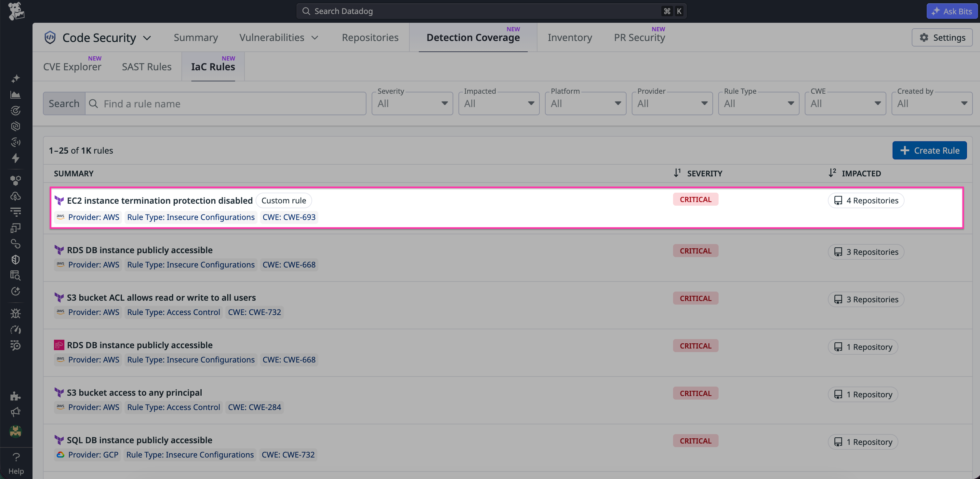This screenshot has height=479, width=980.
Task: Open the bug tracking sidebar icon
Action: coord(16,313)
